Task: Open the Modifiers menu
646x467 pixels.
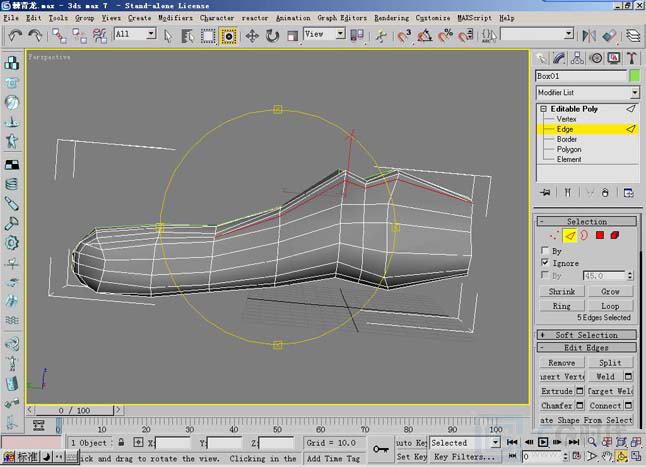Action: (x=176, y=18)
